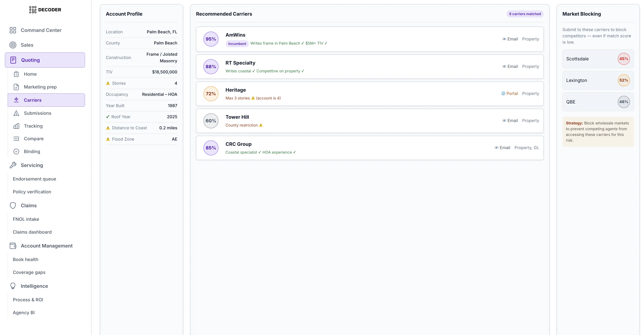Click the 8 carriers matched badge

pyautogui.click(x=525, y=14)
